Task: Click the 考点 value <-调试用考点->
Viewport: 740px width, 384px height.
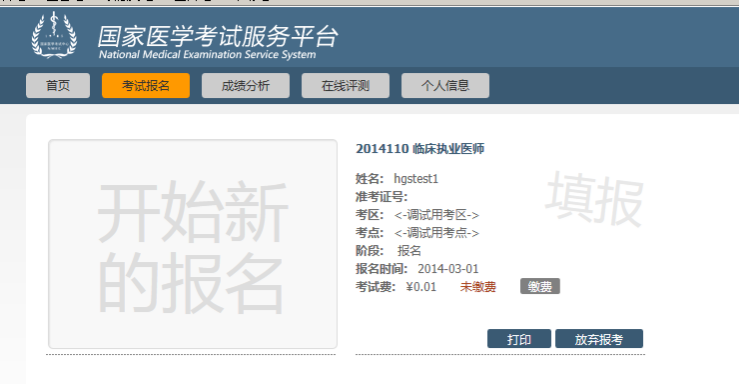Action: pos(437,233)
